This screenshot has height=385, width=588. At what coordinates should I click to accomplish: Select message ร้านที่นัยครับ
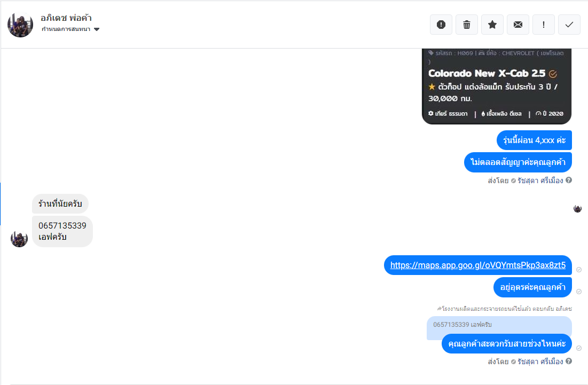click(x=60, y=203)
